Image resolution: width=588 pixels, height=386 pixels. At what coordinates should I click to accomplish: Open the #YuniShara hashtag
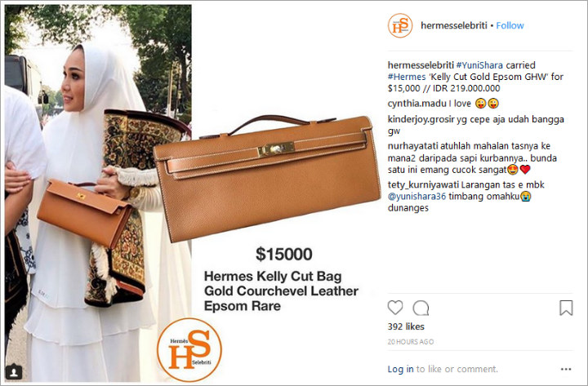click(x=479, y=65)
